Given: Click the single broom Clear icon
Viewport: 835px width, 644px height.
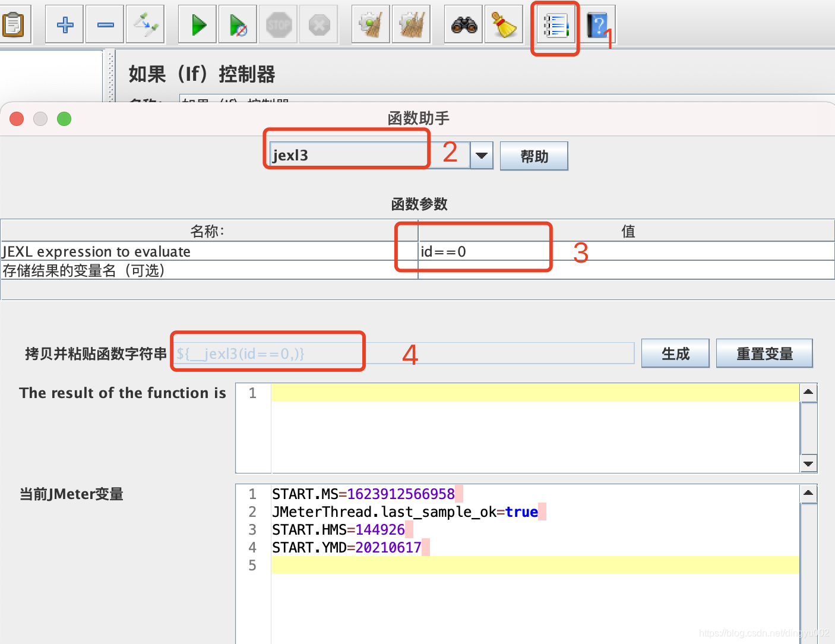Looking at the screenshot, I should (371, 25).
